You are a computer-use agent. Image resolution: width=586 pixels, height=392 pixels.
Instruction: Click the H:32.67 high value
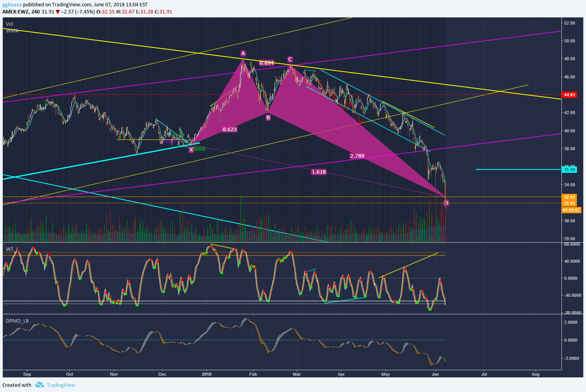click(125, 12)
